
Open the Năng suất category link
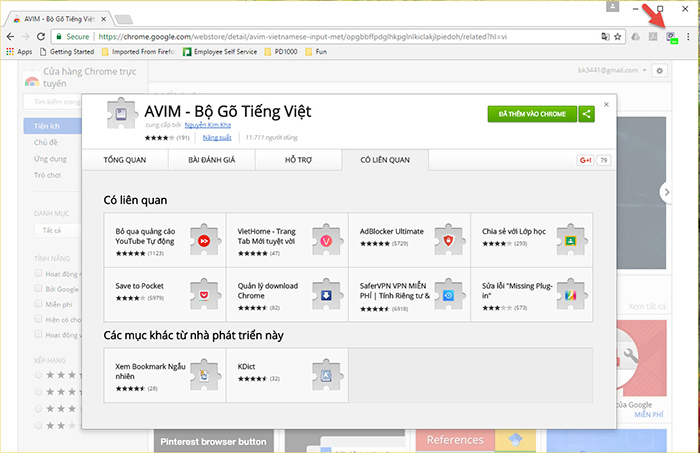click(x=217, y=137)
